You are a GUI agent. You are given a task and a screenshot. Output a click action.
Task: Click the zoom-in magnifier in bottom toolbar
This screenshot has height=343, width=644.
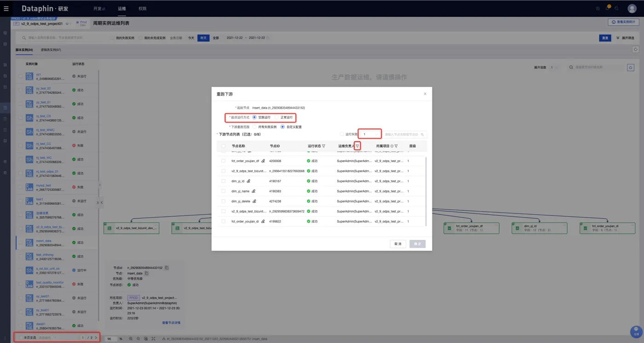click(131, 339)
